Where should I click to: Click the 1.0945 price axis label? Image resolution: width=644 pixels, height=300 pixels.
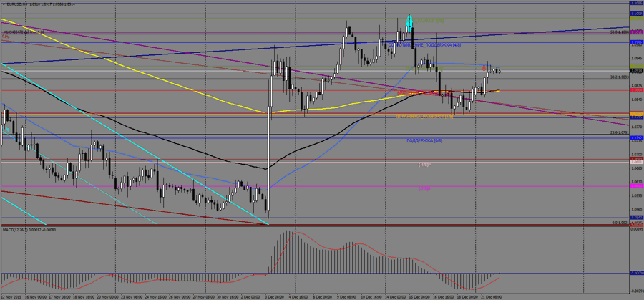(636, 59)
